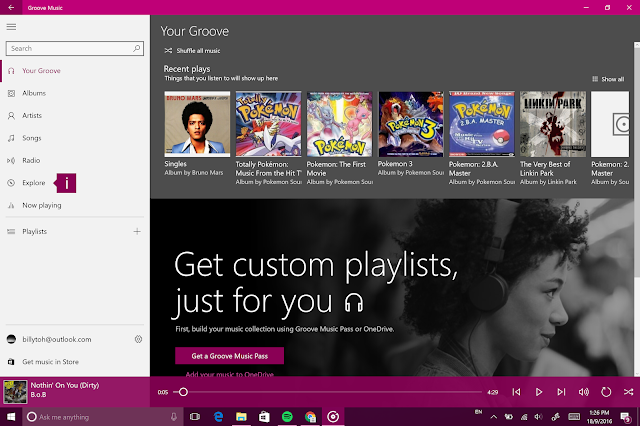
Task: Click the Nothin' On You (Dirty) song title
Action: tap(65, 385)
